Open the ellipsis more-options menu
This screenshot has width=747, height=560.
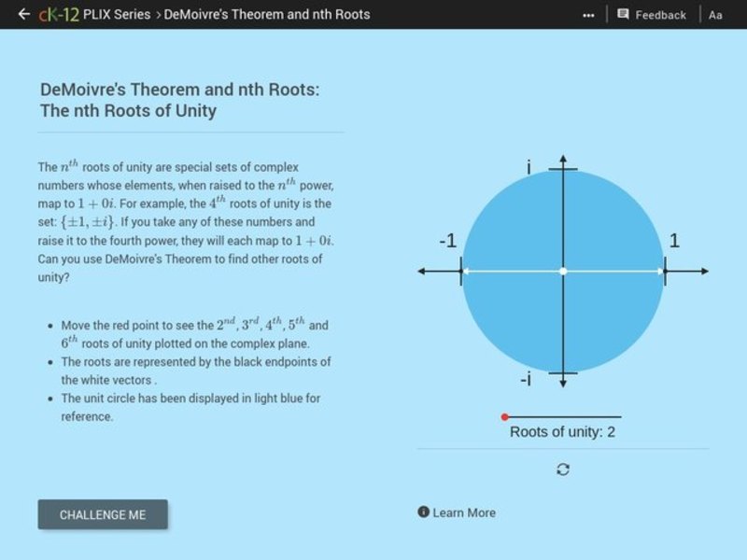coord(589,14)
